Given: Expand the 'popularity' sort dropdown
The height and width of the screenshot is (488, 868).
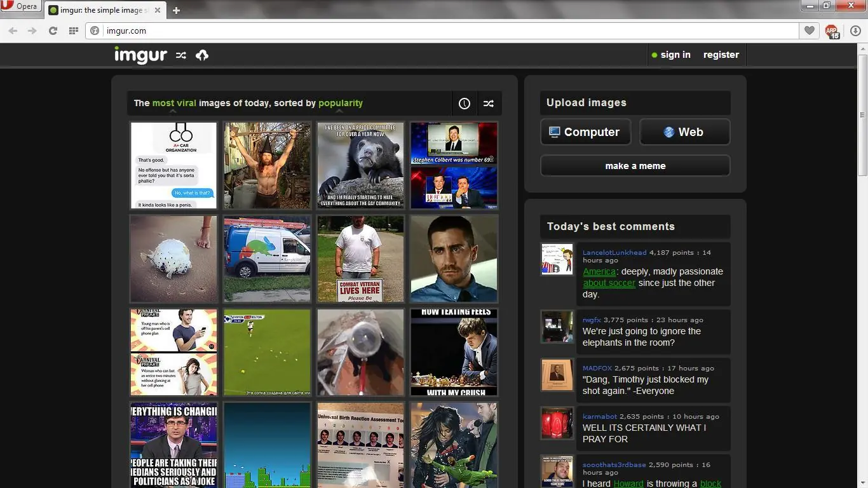Looking at the screenshot, I should coord(341,104).
